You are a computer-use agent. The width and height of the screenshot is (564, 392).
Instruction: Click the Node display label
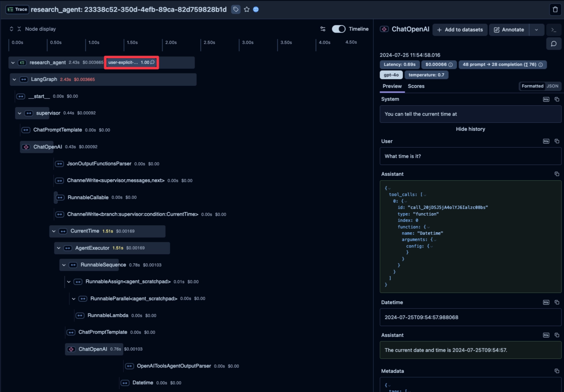tap(40, 29)
